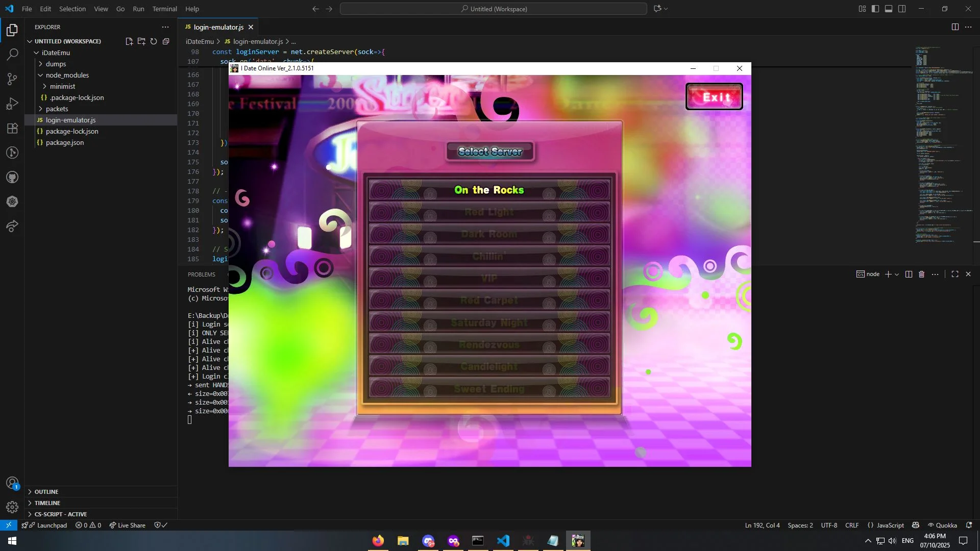Open package.json in the Explorer

click(x=101, y=142)
